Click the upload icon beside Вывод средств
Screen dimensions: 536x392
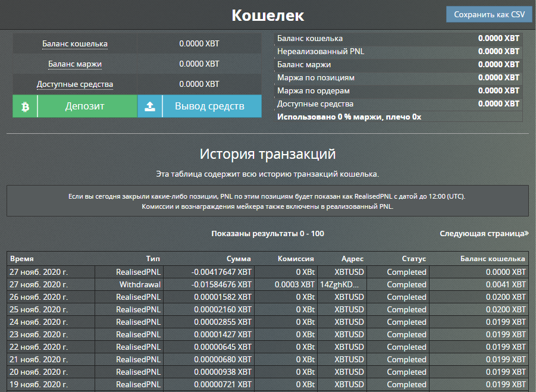150,106
